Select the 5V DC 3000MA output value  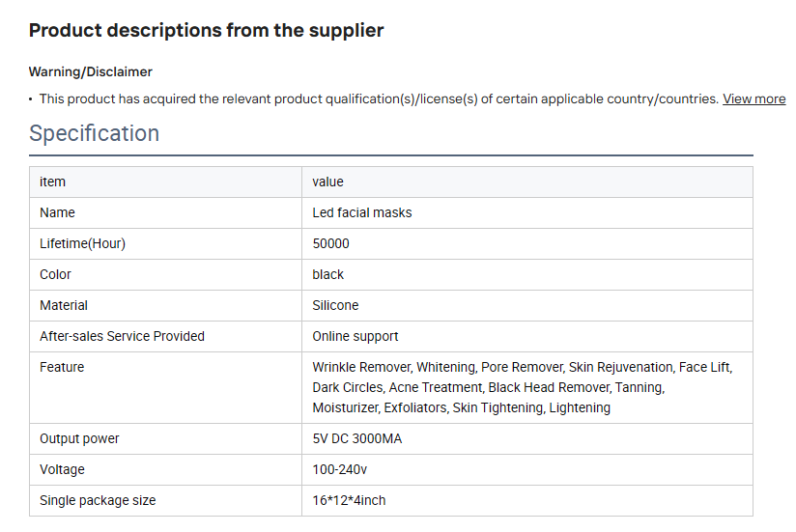(x=356, y=438)
